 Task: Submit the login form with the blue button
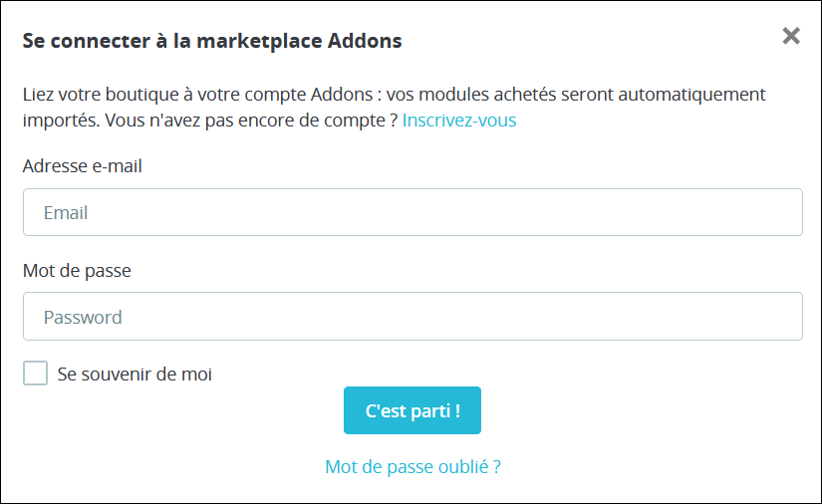[x=412, y=410]
